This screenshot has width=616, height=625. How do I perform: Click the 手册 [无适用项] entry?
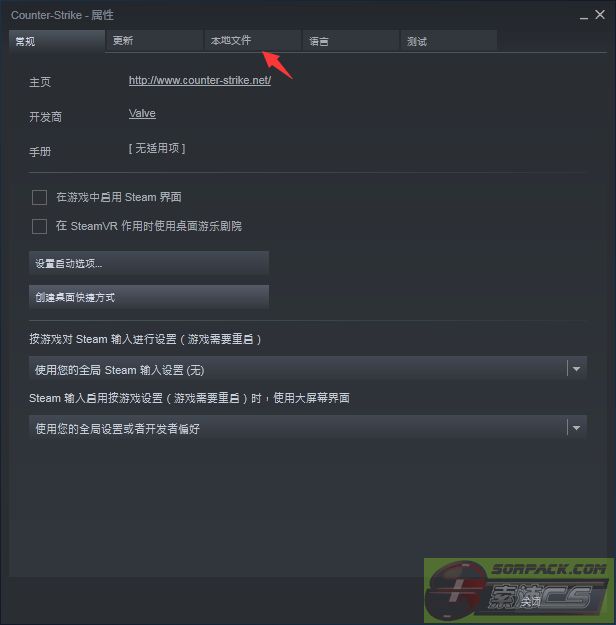tap(157, 149)
